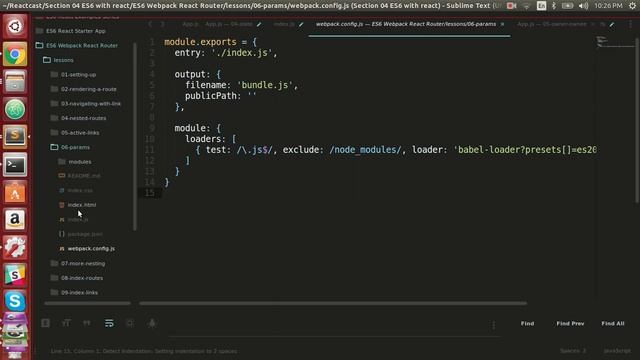Click the editor horizontal scrollbar
This screenshot has width=640, height=360.
[333, 303]
